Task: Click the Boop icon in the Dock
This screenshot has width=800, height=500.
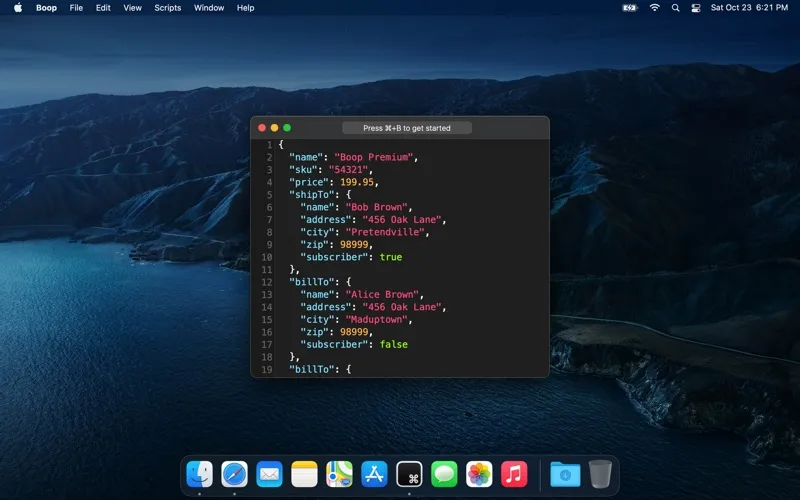Action: pyautogui.click(x=409, y=474)
